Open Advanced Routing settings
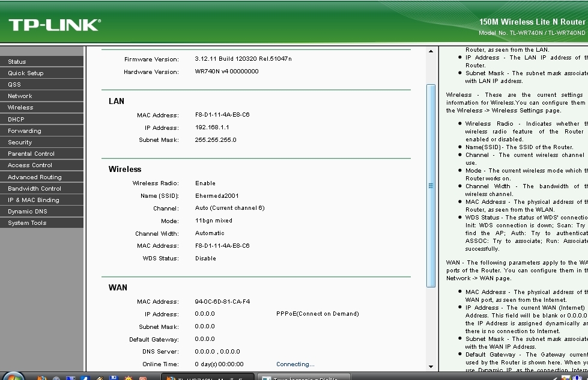This screenshot has height=380, width=588. (41, 177)
